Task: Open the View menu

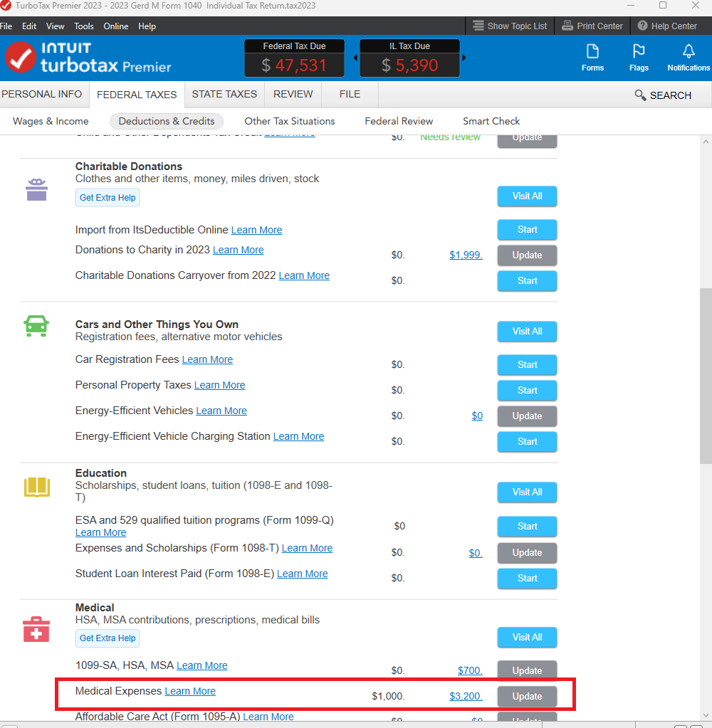Action: (55, 26)
